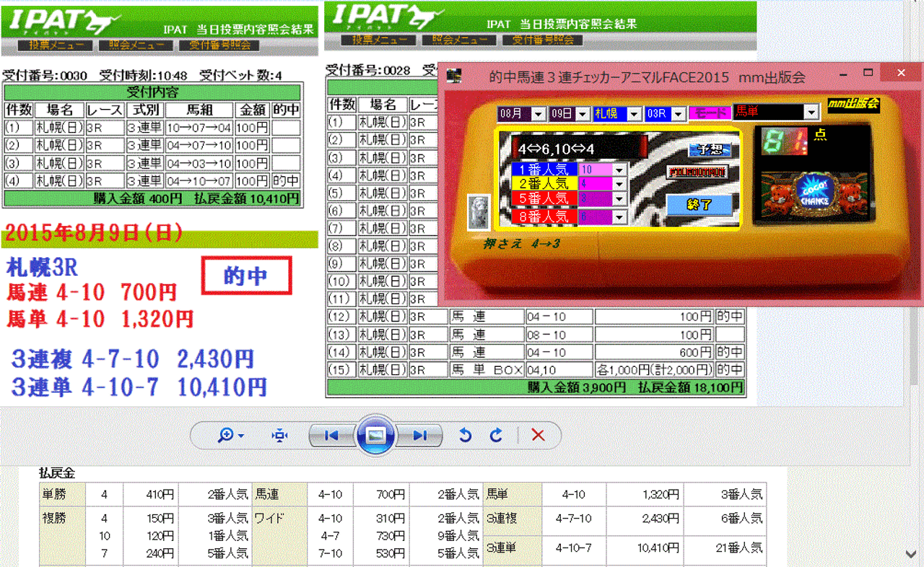Viewport: 924px width, 567px height.
Task: Open 受付番号照会 in the right IPAT window
Action: 543,40
